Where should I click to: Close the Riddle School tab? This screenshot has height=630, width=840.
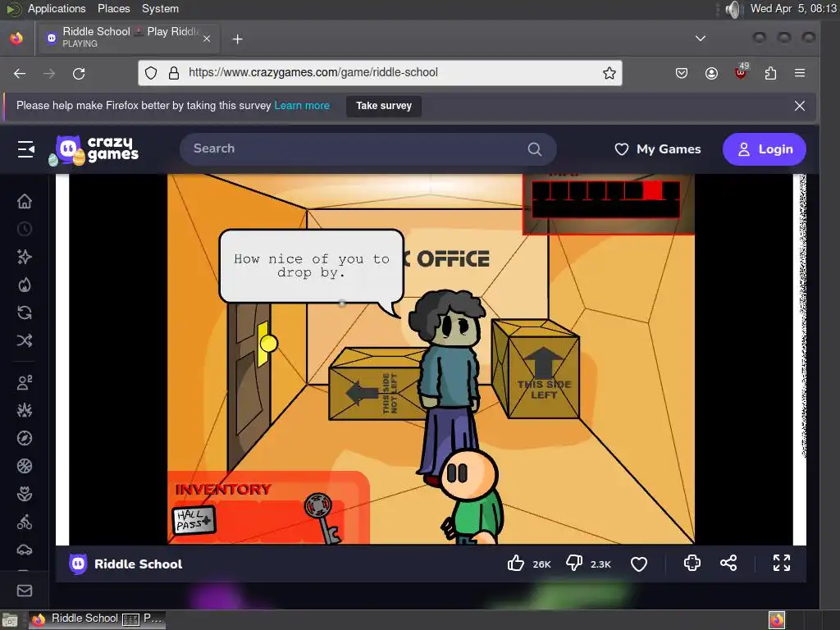206,39
